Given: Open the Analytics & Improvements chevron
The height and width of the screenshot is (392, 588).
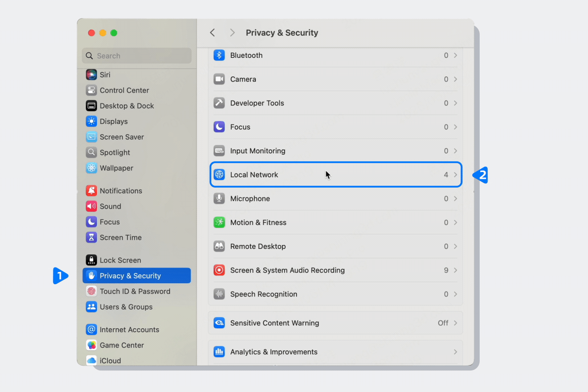Looking at the screenshot, I should [455, 352].
